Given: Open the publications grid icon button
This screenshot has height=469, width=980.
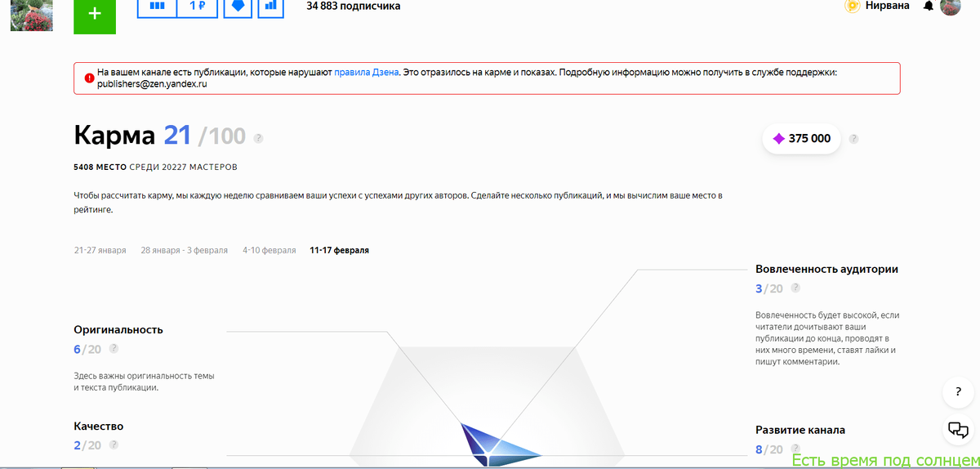Looking at the screenshot, I should (158, 7).
